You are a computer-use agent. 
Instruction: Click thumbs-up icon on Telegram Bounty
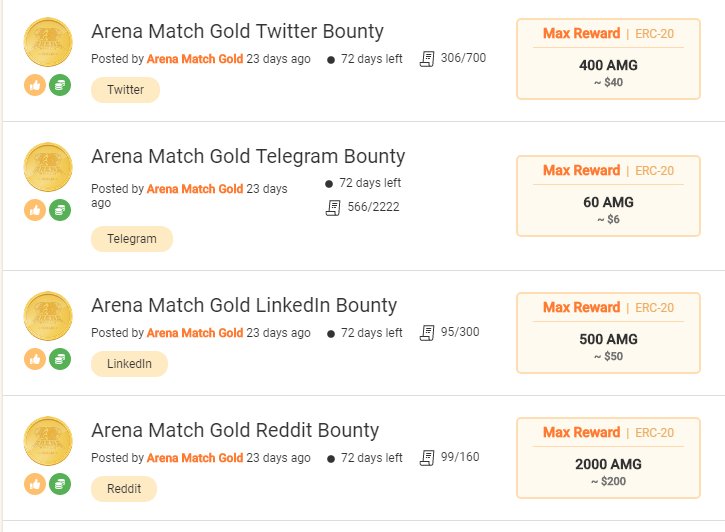point(35,210)
